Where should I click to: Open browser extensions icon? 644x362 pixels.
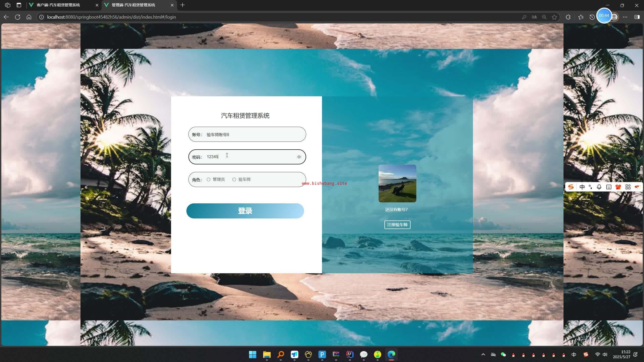click(x=568, y=17)
